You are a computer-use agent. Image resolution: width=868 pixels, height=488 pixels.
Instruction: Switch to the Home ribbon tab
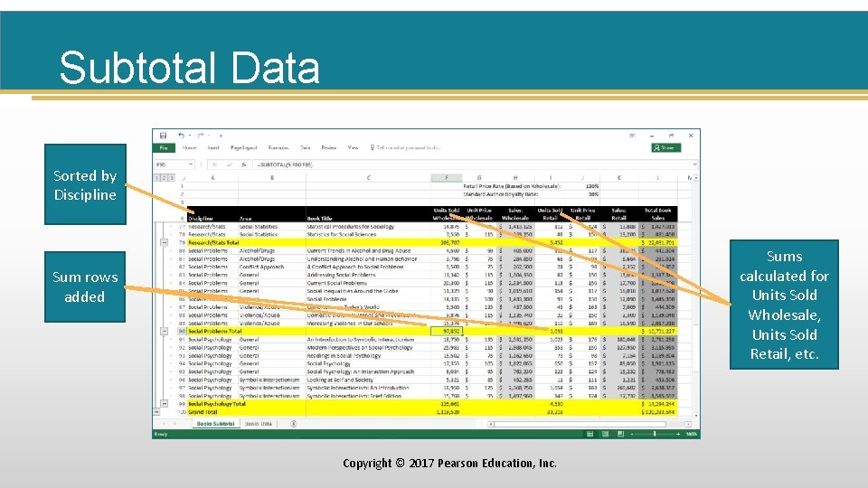(x=189, y=147)
